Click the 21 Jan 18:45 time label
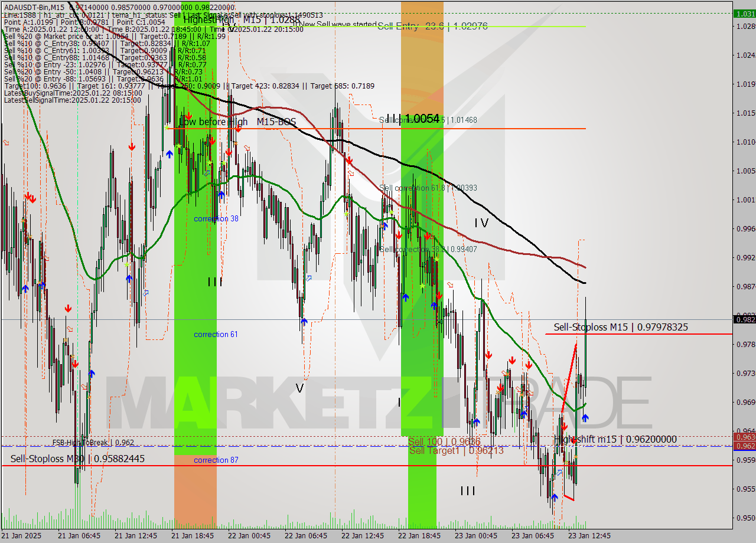The height and width of the screenshot is (543, 756). [193, 535]
